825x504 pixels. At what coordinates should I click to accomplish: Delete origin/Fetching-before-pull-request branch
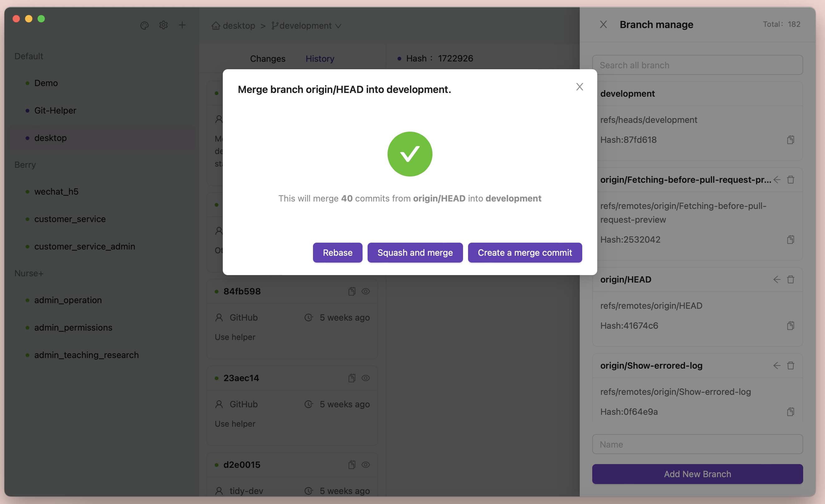(x=790, y=180)
